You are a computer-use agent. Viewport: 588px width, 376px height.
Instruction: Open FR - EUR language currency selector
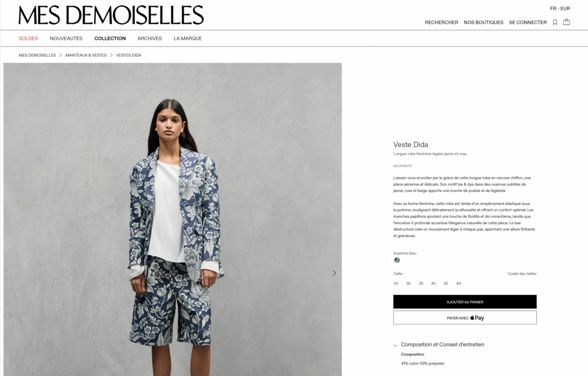point(560,8)
